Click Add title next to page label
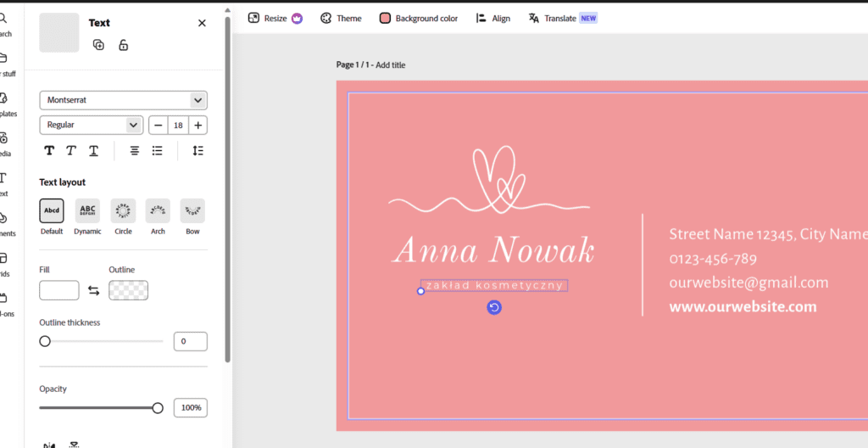The width and height of the screenshot is (868, 448). pyautogui.click(x=390, y=64)
